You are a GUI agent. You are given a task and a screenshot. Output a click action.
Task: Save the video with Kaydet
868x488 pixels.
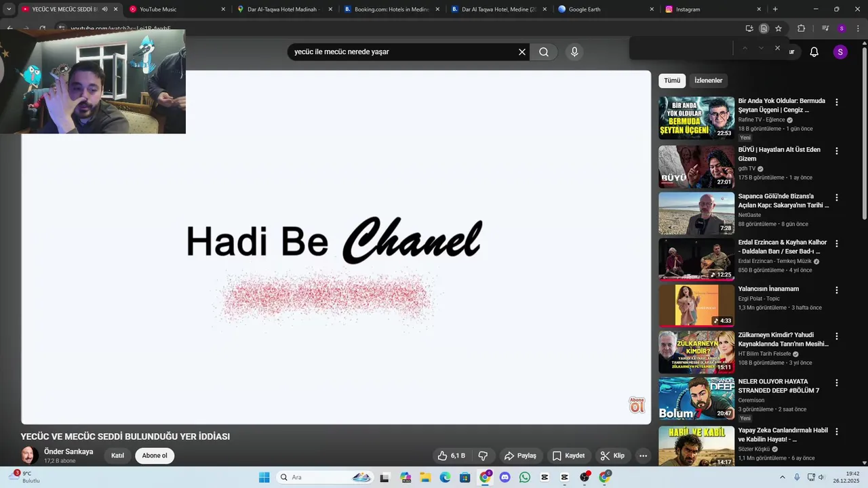[x=568, y=455]
